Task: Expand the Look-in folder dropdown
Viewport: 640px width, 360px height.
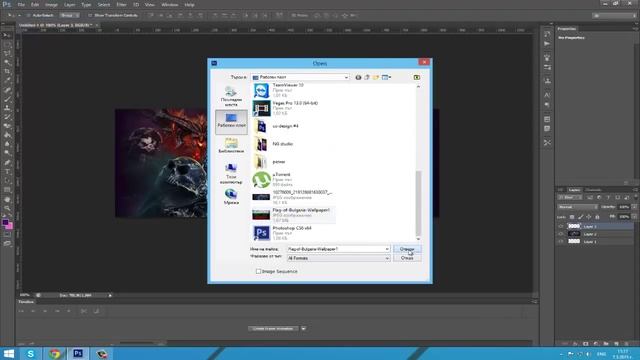Action: coord(346,77)
